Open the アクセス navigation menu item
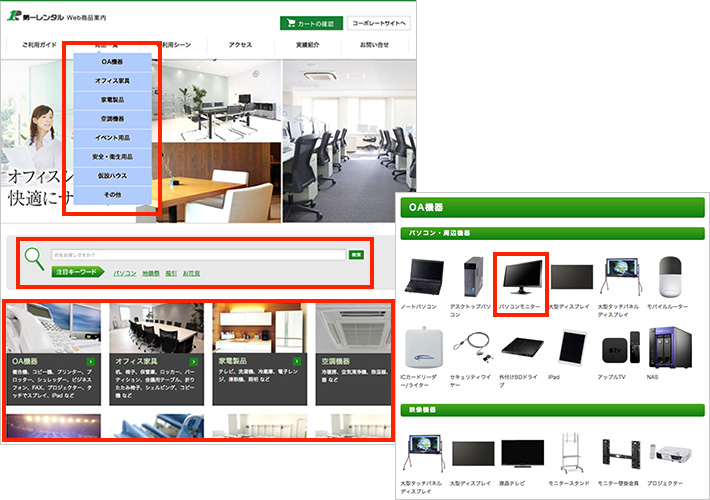 click(240, 45)
